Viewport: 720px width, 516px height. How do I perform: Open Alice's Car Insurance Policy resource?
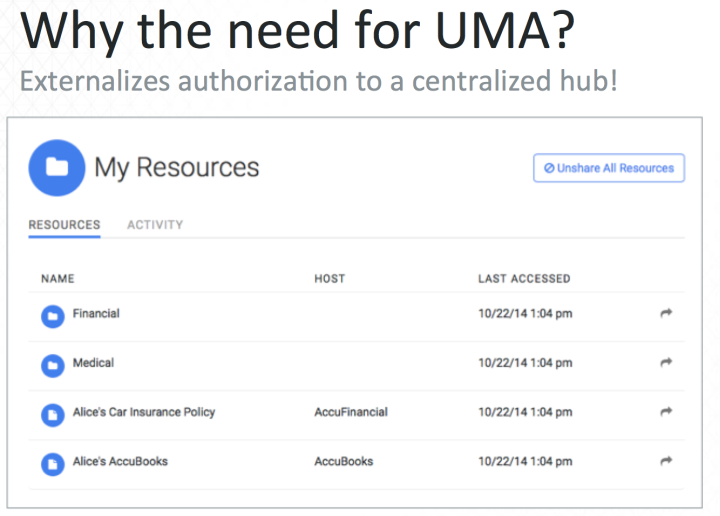pos(144,412)
